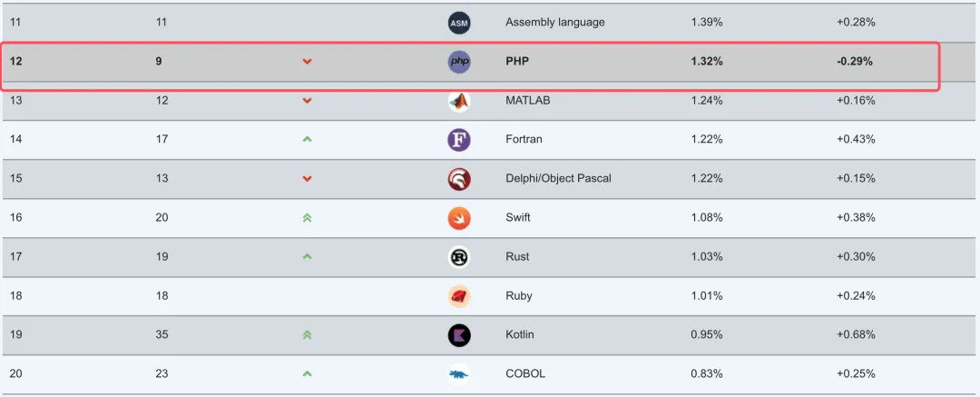The height and width of the screenshot is (397, 980).
Task: Click the green double up arrow for Kotlin
Action: click(x=307, y=335)
